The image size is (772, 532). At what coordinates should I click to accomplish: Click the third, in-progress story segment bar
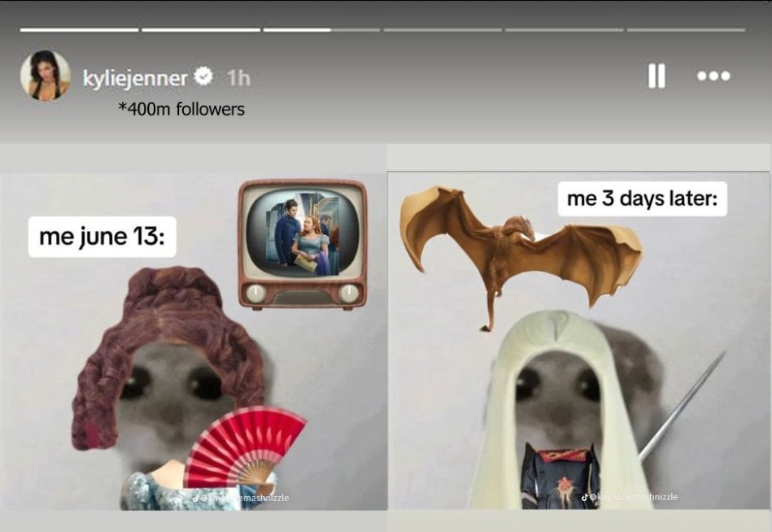click(x=322, y=30)
